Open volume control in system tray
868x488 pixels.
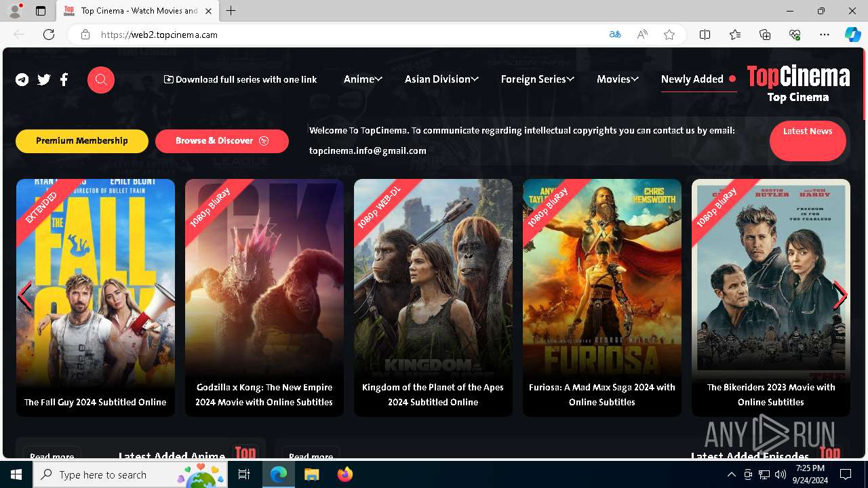coord(780,474)
